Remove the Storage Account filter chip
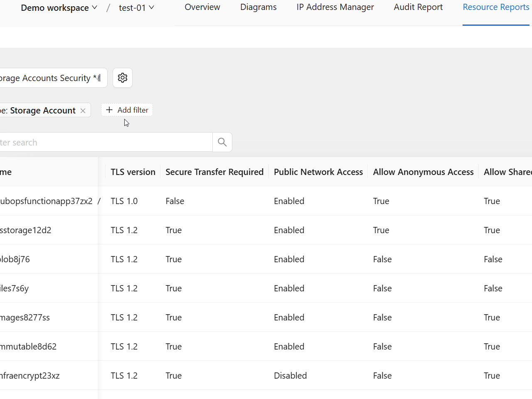This screenshot has height=399, width=532. point(83,111)
